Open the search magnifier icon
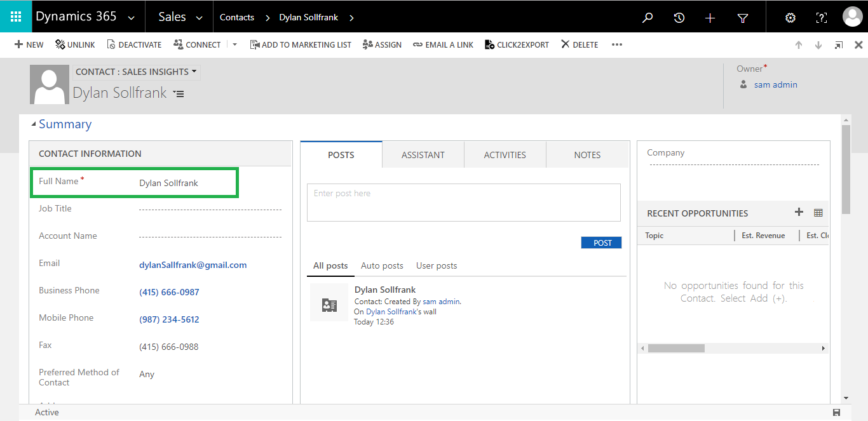The image size is (868, 421). pyautogui.click(x=648, y=18)
